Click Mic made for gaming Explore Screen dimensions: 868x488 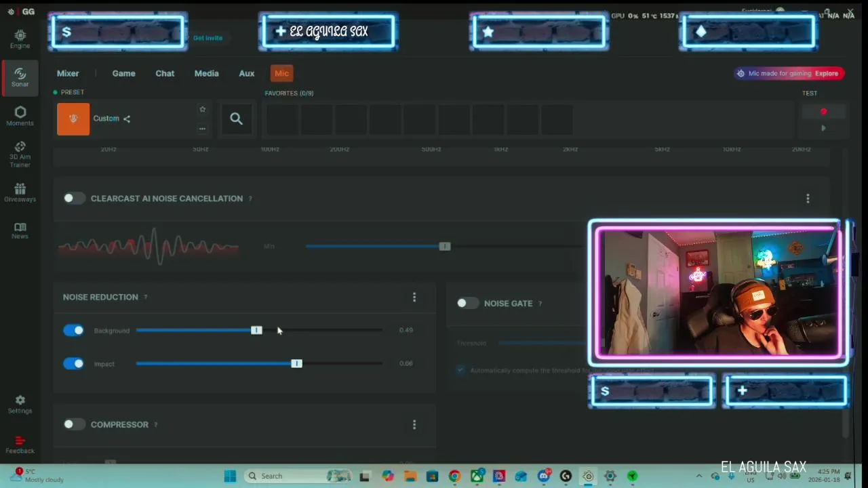(x=789, y=73)
